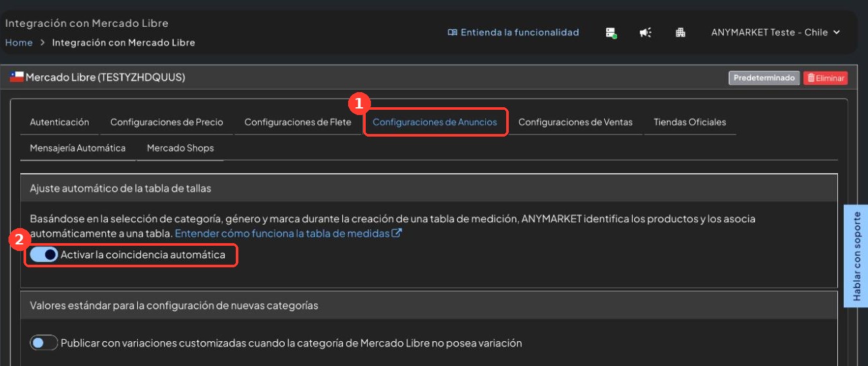Click the book icon beside Entienda la funcionalidad
The image size is (868, 366).
[x=452, y=33]
